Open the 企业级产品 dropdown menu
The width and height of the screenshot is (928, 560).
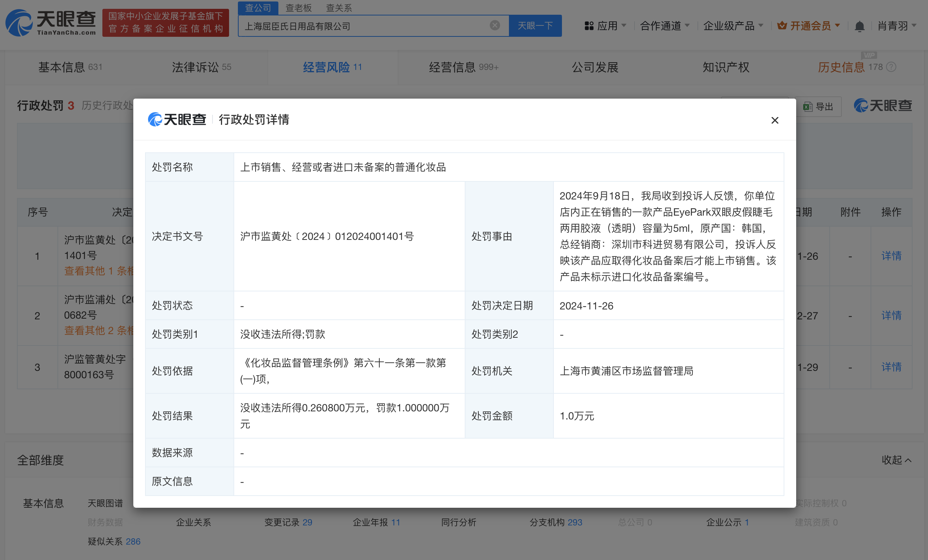click(733, 26)
